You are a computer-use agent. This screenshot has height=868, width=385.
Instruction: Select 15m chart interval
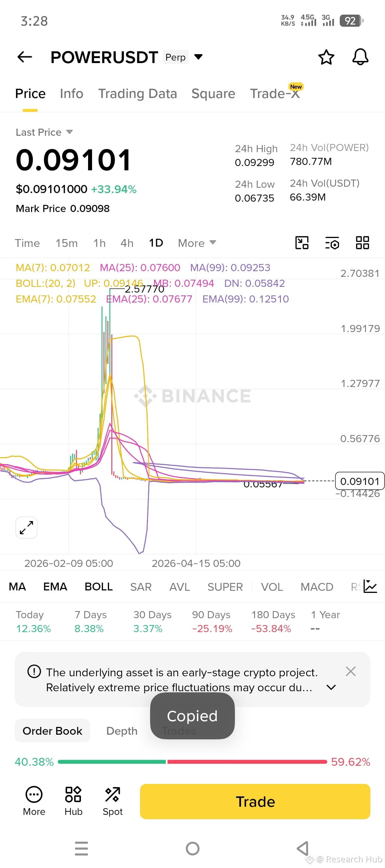[x=66, y=243]
